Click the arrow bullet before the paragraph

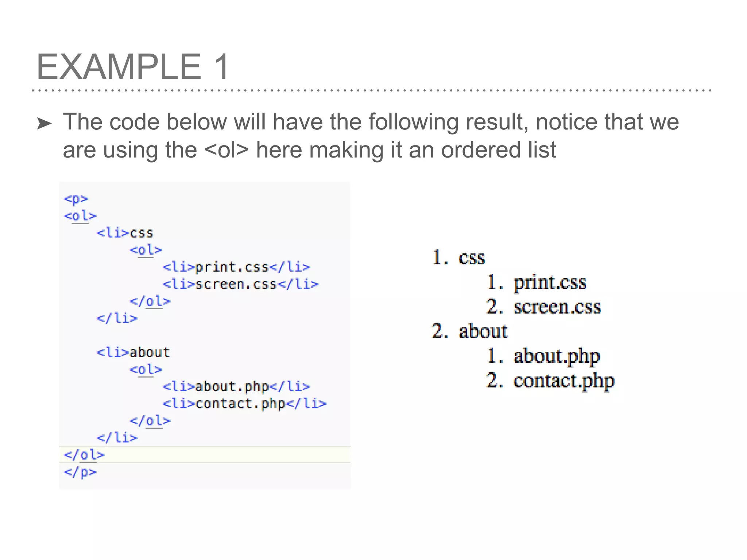click(44, 124)
